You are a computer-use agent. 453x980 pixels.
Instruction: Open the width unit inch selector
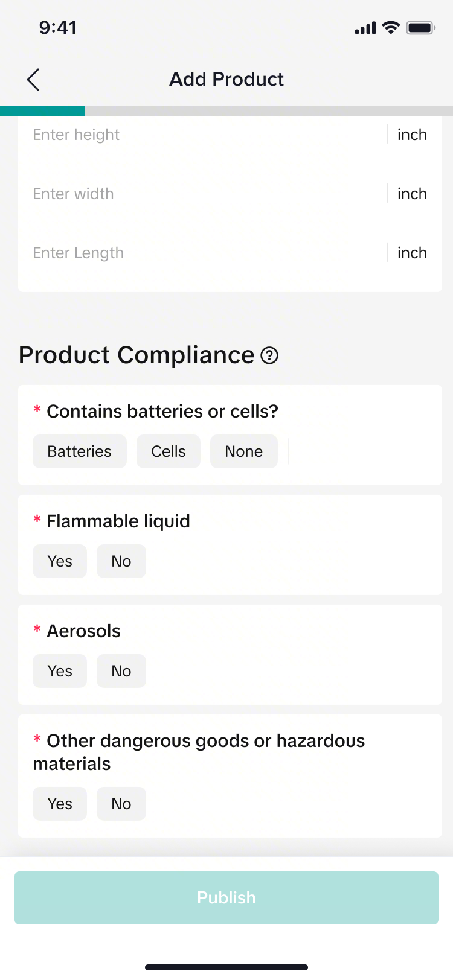[x=412, y=194]
